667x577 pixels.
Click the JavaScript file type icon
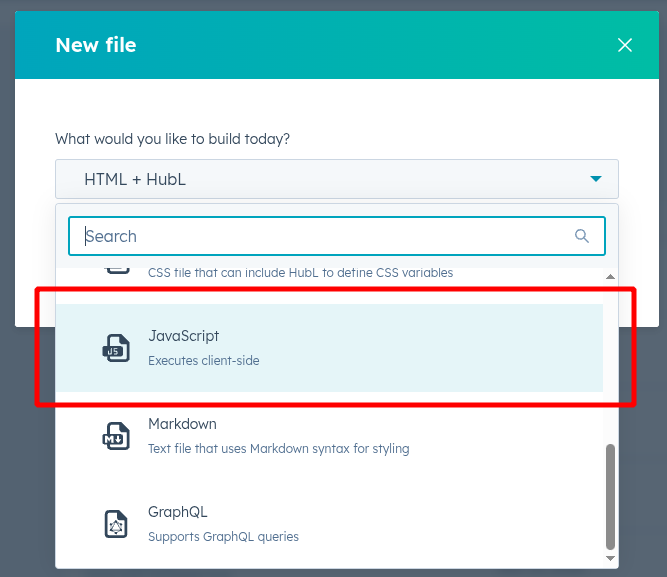click(x=117, y=347)
